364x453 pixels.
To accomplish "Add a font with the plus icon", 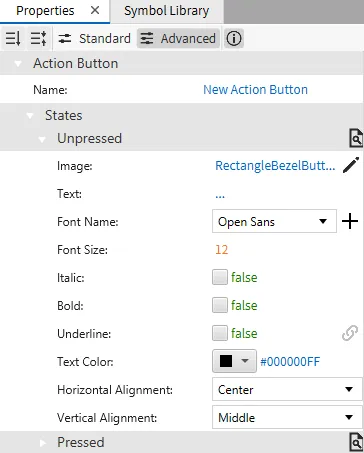I will coord(350,222).
